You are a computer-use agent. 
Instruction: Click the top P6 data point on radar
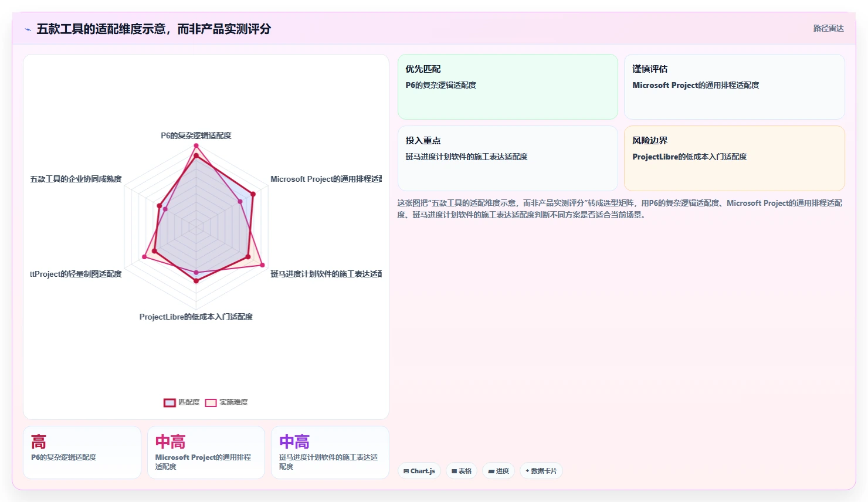tap(196, 145)
